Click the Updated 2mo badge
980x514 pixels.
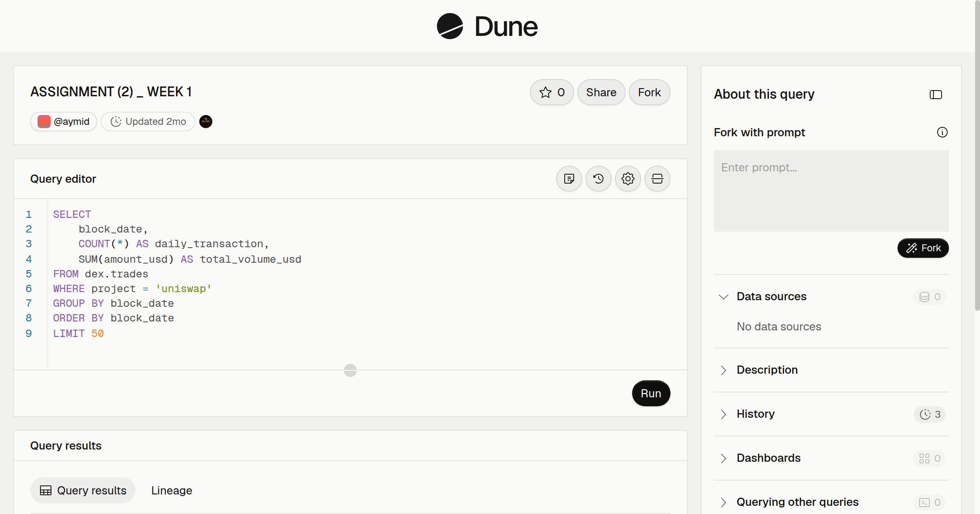tap(148, 122)
